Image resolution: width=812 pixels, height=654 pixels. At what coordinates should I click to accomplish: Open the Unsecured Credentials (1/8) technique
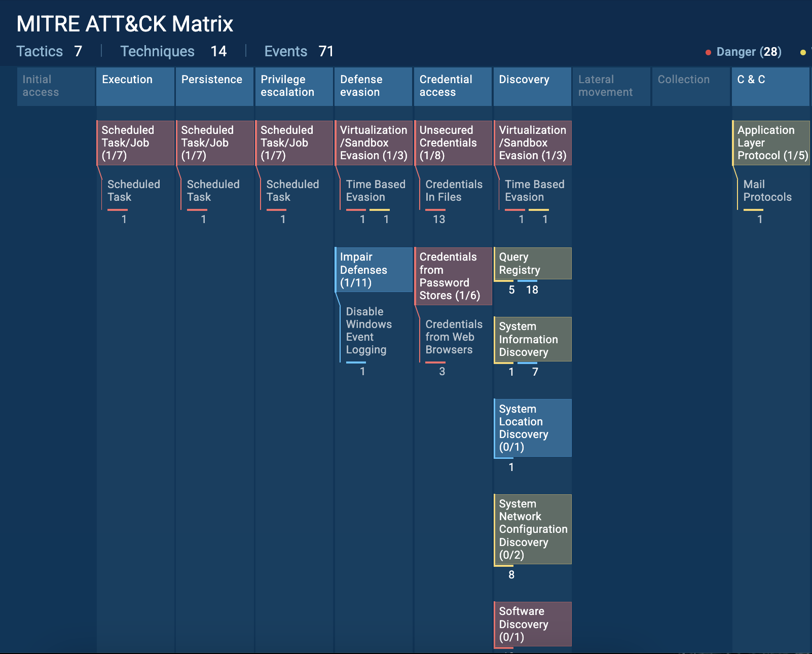coord(453,143)
